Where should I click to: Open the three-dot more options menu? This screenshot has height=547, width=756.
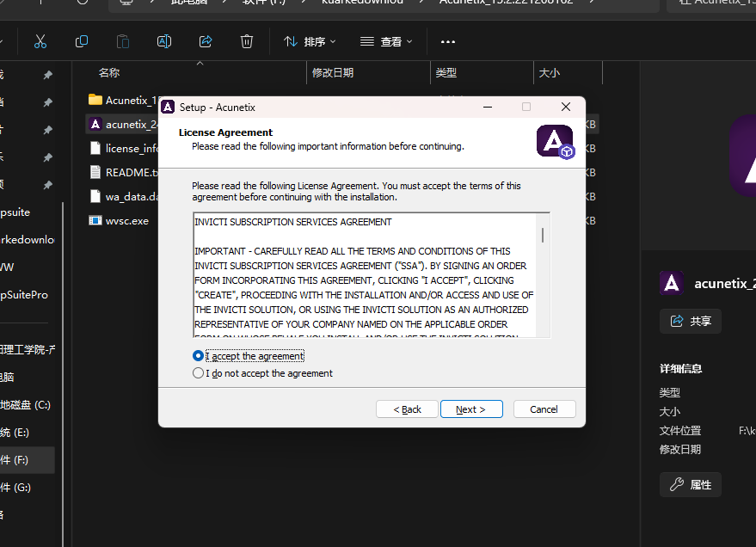[448, 42]
